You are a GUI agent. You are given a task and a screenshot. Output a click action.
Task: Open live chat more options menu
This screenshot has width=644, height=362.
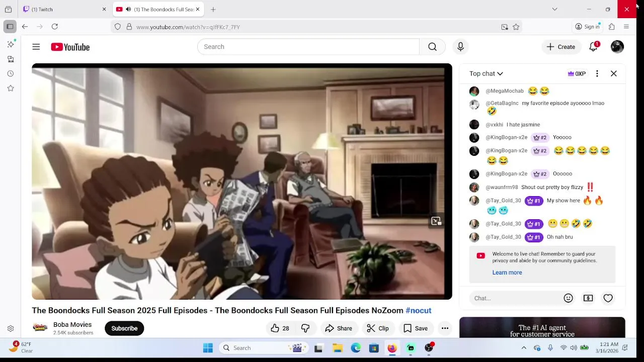point(597,73)
